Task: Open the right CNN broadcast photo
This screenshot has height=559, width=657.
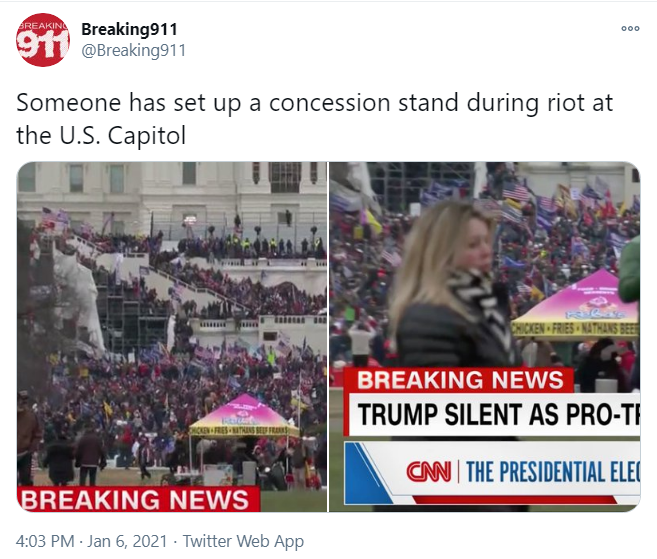Action: click(x=485, y=336)
